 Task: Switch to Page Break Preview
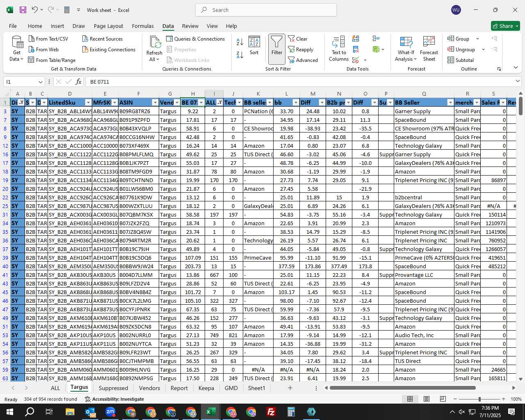coord(443,399)
